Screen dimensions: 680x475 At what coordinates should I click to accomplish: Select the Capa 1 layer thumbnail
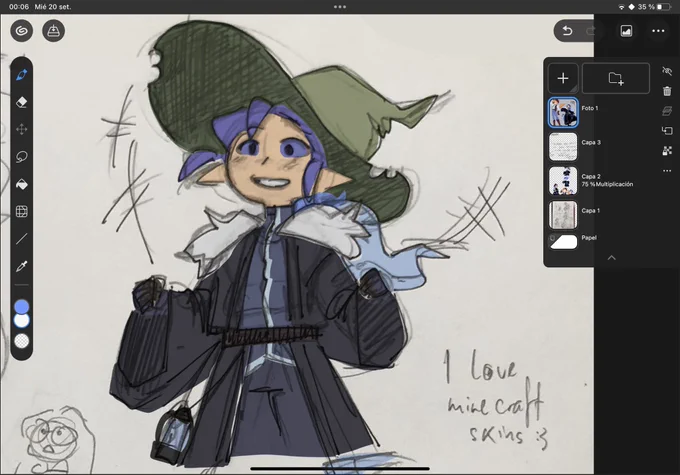click(x=563, y=215)
